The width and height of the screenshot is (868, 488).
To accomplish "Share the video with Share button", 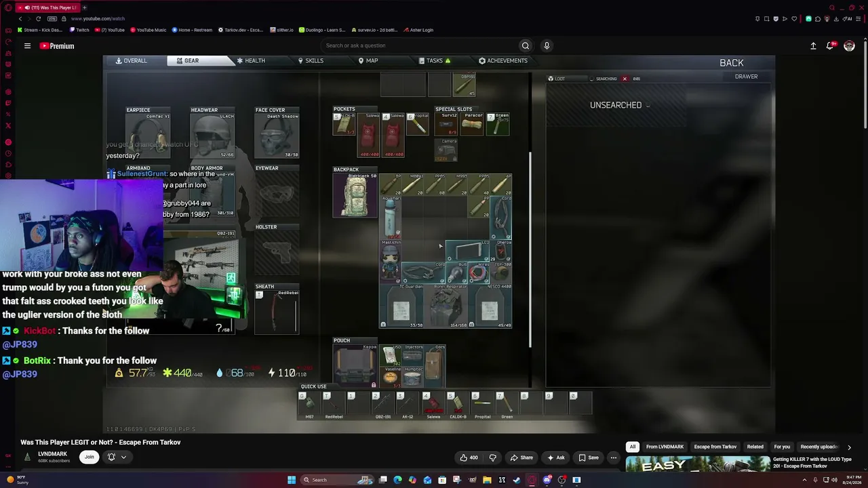I will point(521,457).
